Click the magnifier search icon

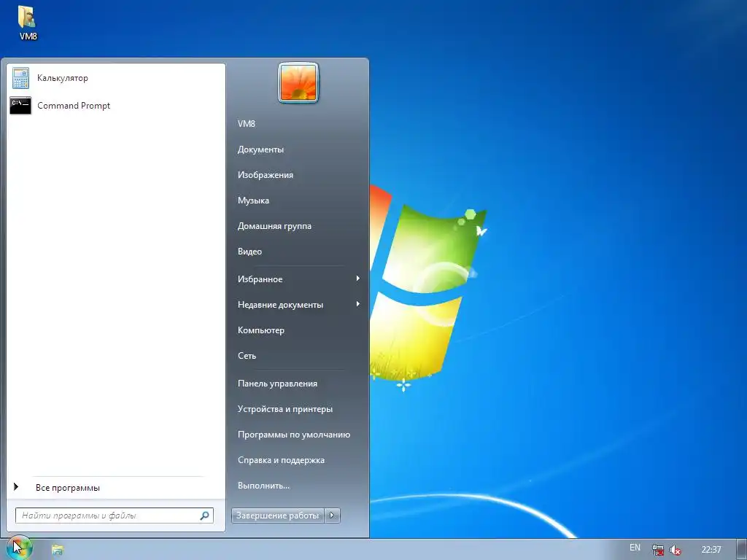tap(205, 516)
